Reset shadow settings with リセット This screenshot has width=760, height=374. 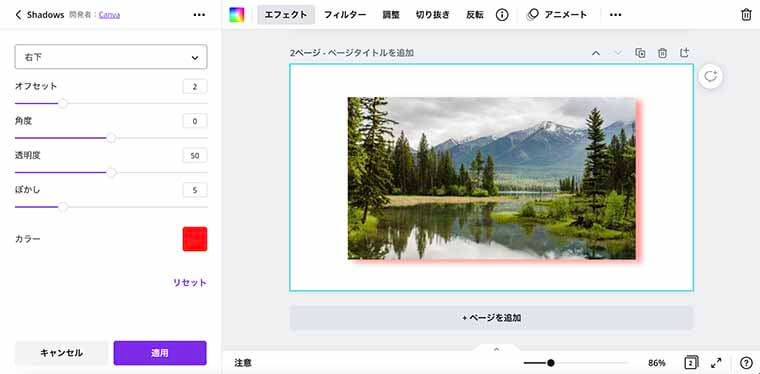tap(190, 282)
